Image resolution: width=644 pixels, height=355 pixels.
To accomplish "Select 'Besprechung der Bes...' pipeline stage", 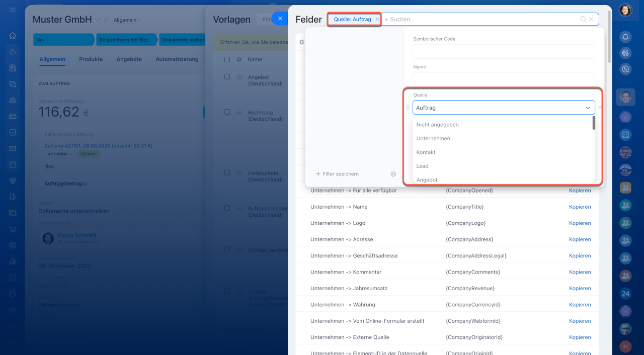I will (127, 40).
